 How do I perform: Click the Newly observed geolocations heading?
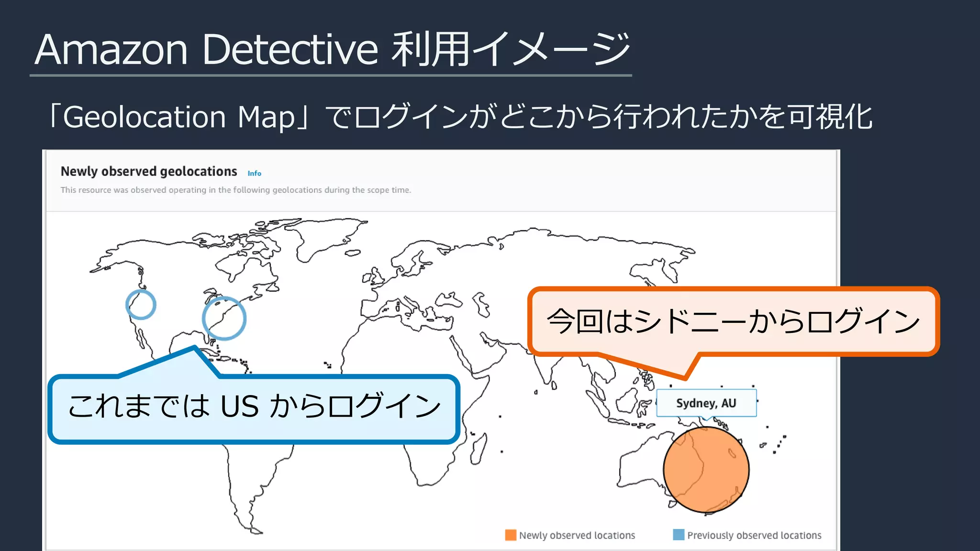[x=149, y=171]
